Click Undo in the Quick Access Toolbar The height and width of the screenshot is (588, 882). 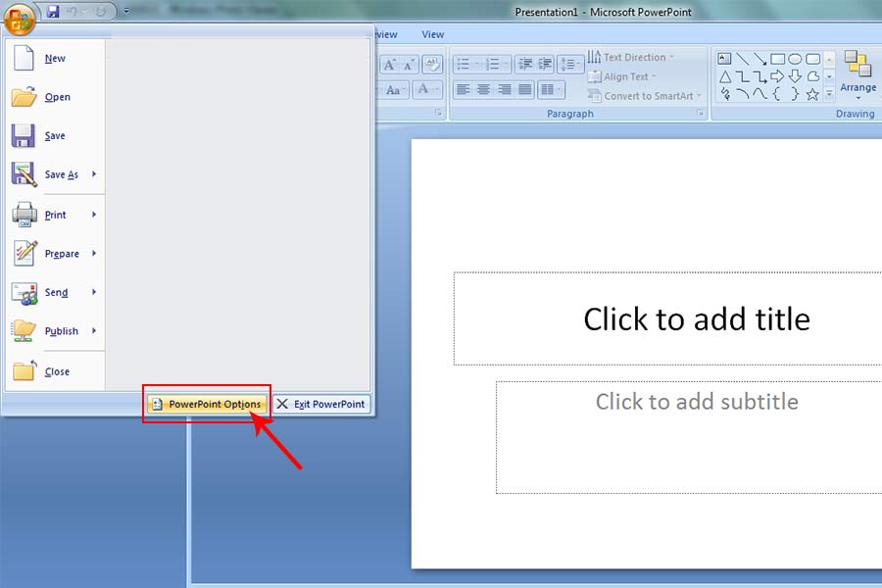72,11
